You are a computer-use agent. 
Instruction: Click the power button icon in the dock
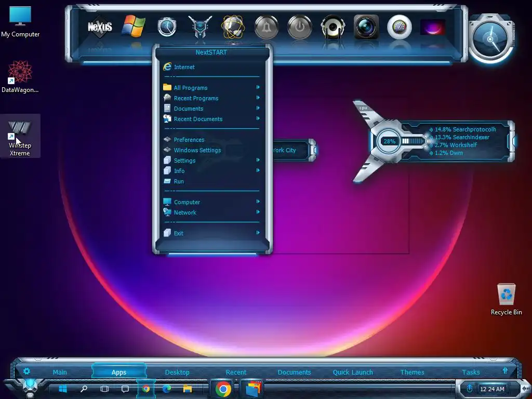300,27
